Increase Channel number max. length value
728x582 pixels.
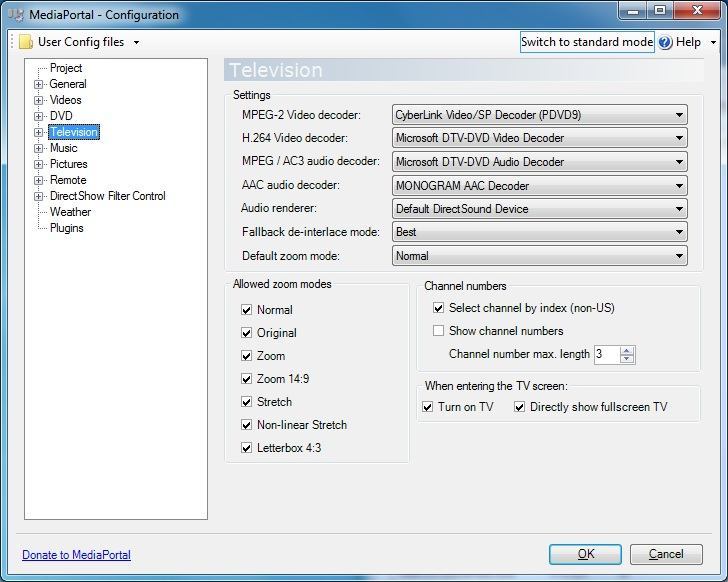point(627,351)
